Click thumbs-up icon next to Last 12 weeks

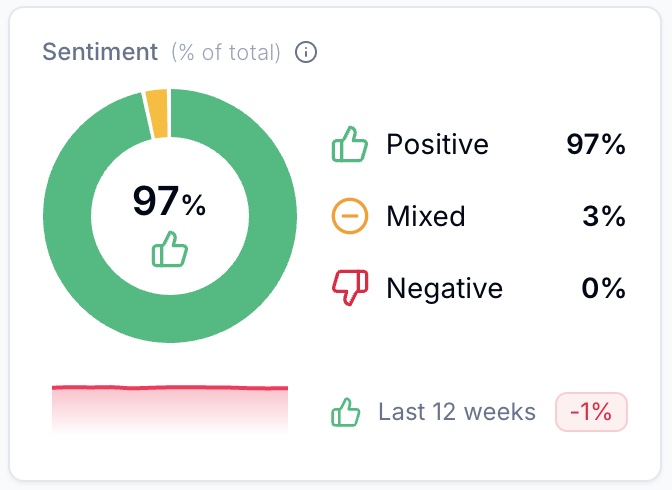[x=346, y=412]
